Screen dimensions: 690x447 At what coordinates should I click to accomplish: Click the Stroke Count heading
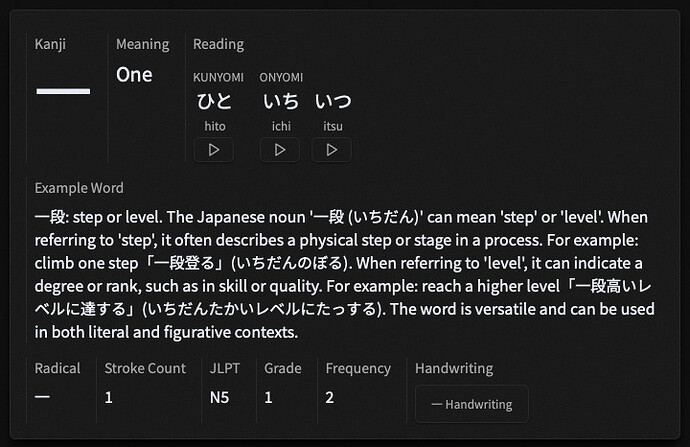coord(145,368)
